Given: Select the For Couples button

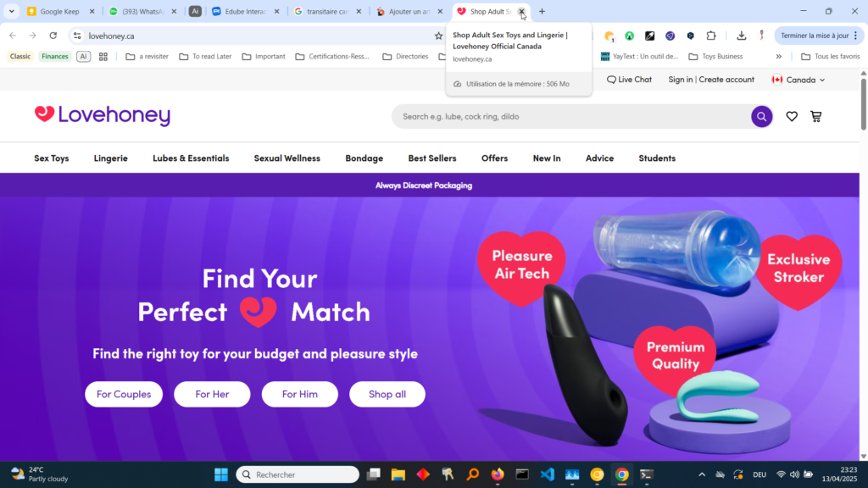Looking at the screenshot, I should (x=124, y=394).
